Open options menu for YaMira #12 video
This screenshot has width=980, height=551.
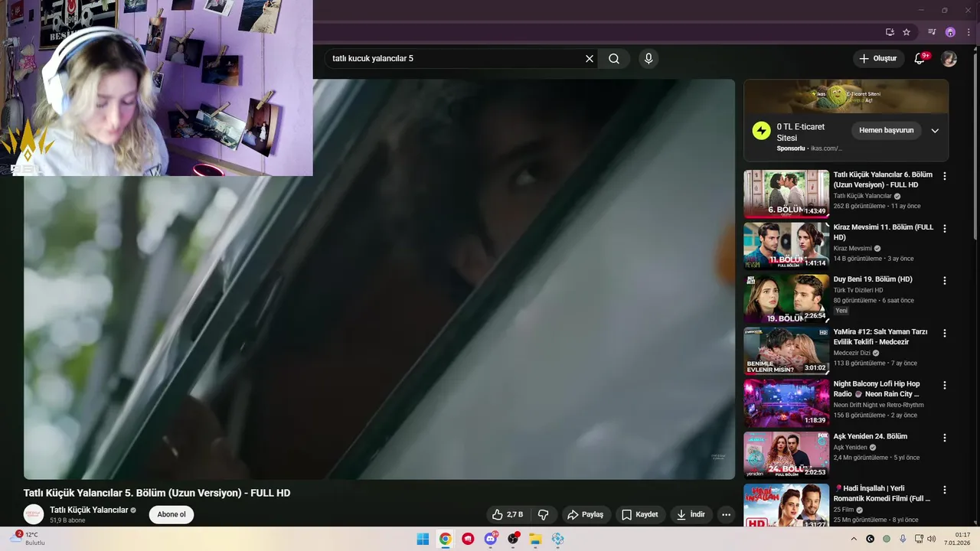(x=945, y=333)
